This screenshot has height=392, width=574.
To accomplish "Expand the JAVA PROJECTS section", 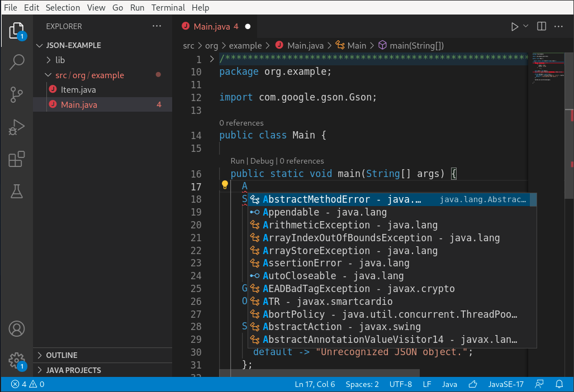I will tap(73, 370).
